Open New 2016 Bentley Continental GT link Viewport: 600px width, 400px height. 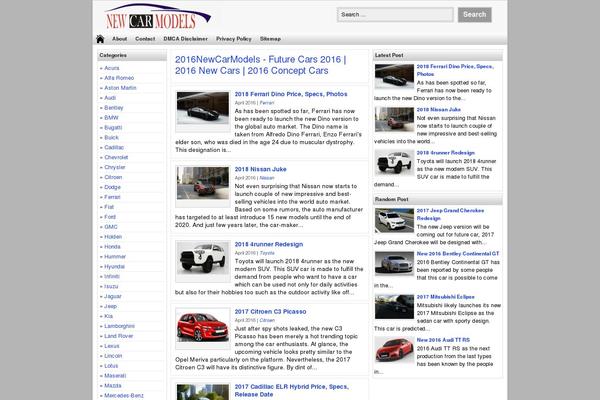pos(458,253)
